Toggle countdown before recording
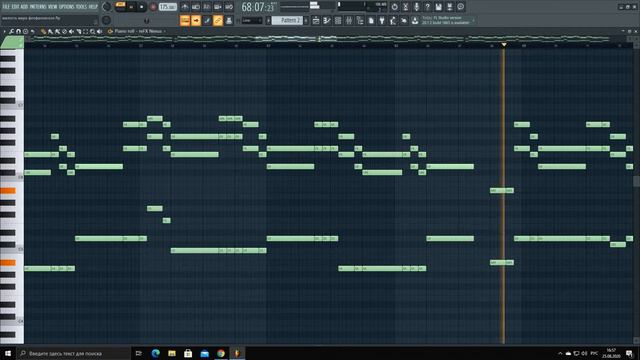Image resolution: width=640 pixels, height=360 pixels. [207, 7]
